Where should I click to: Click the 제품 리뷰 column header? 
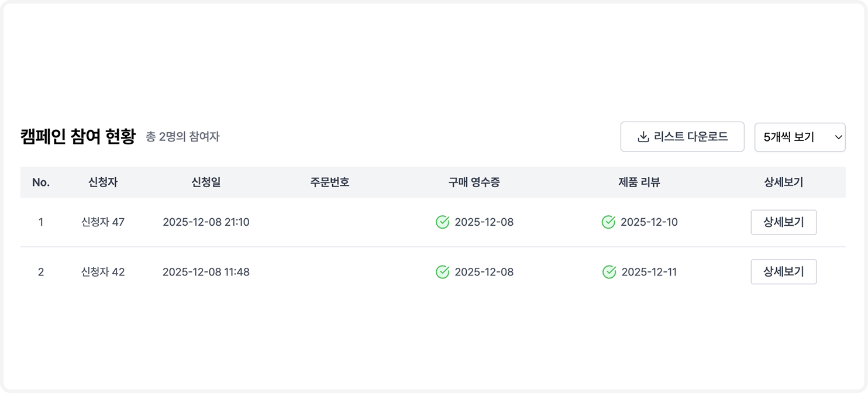click(x=639, y=182)
